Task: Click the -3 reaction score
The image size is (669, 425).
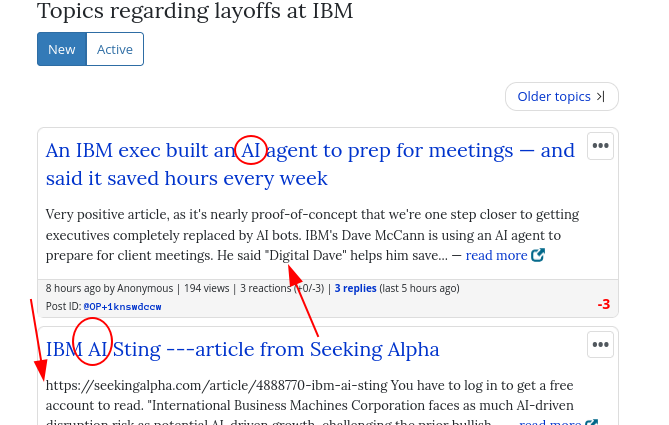Action: point(604,304)
